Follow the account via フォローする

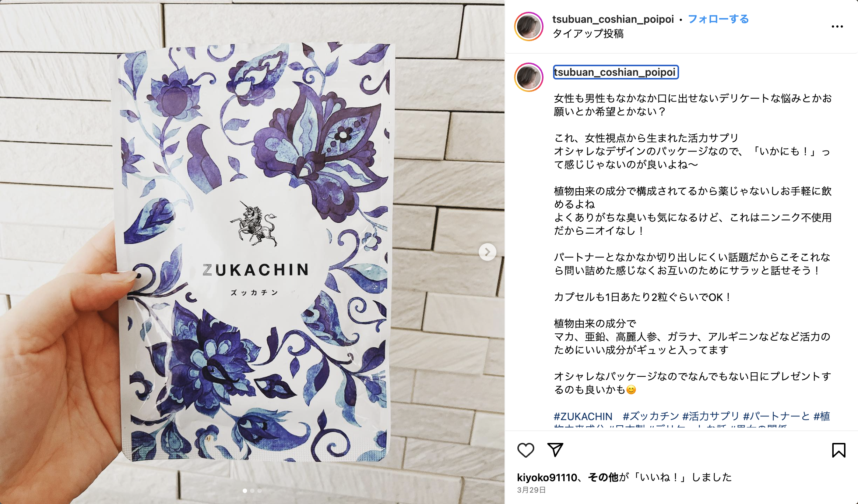click(718, 19)
